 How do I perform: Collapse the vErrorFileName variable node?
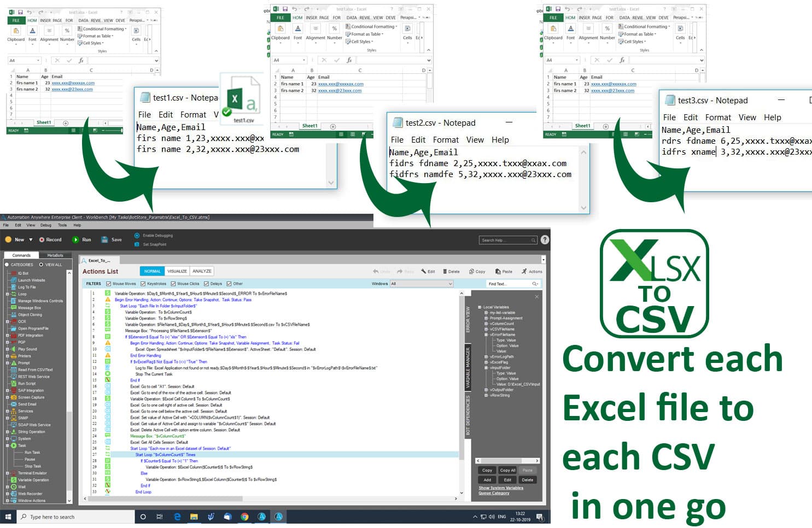coord(486,335)
